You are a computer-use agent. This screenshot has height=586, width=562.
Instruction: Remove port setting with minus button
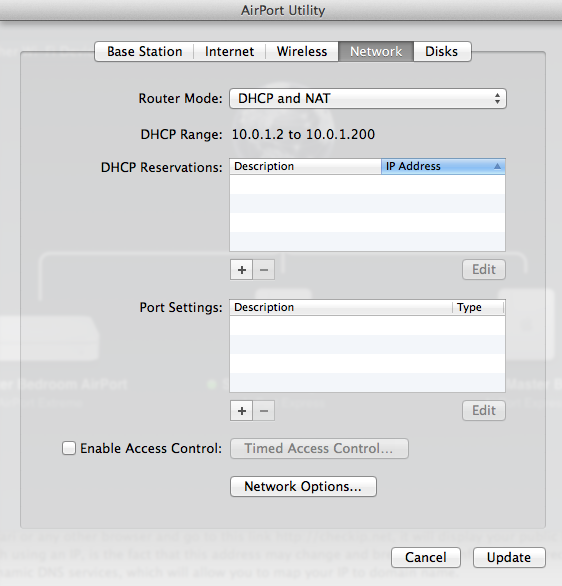[x=264, y=411]
